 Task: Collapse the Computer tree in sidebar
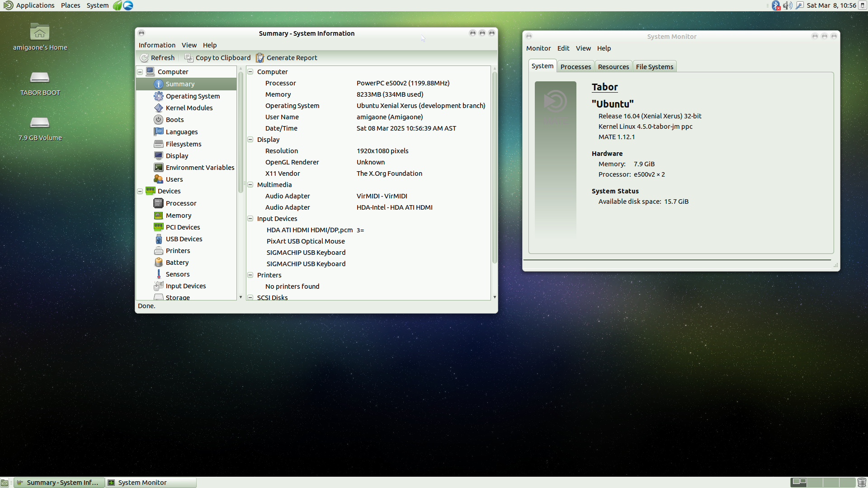point(140,72)
